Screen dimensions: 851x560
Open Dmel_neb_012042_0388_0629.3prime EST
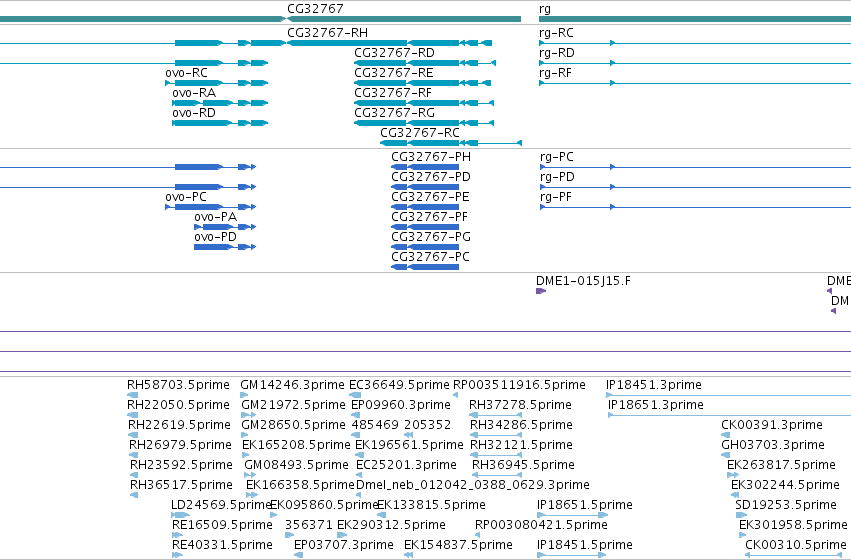[x=473, y=485]
